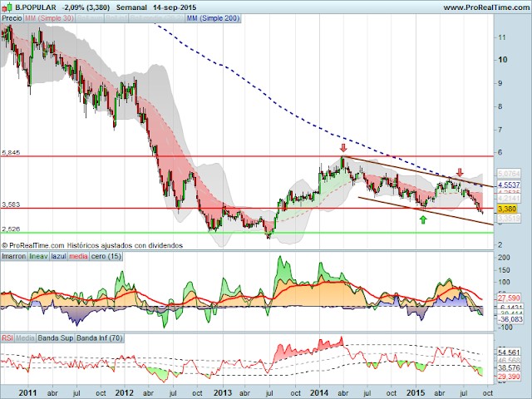This screenshot has width=532, height=399.
Task: Click the red 27,590 oscillator value tag
Action: pyautogui.click(x=509, y=298)
